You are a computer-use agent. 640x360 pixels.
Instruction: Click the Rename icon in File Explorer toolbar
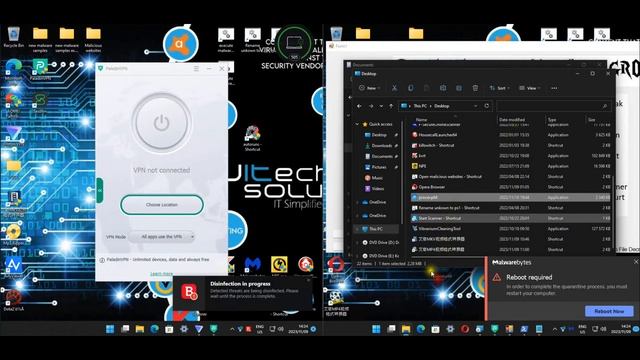(443, 88)
